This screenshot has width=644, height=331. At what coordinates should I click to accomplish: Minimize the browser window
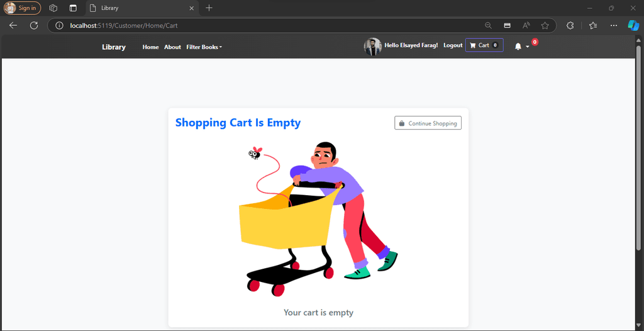point(590,8)
